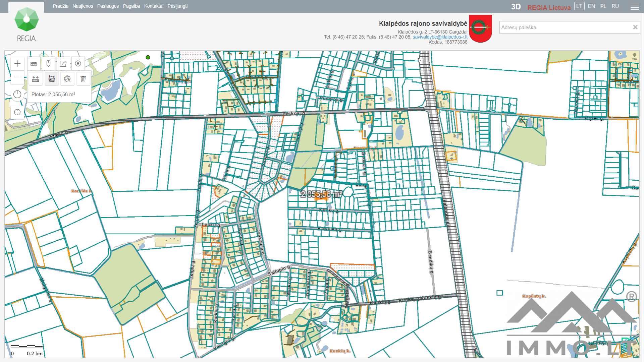The height and width of the screenshot is (362, 644).
Task: Open REGIA Lietuva link
Action: 549,7
